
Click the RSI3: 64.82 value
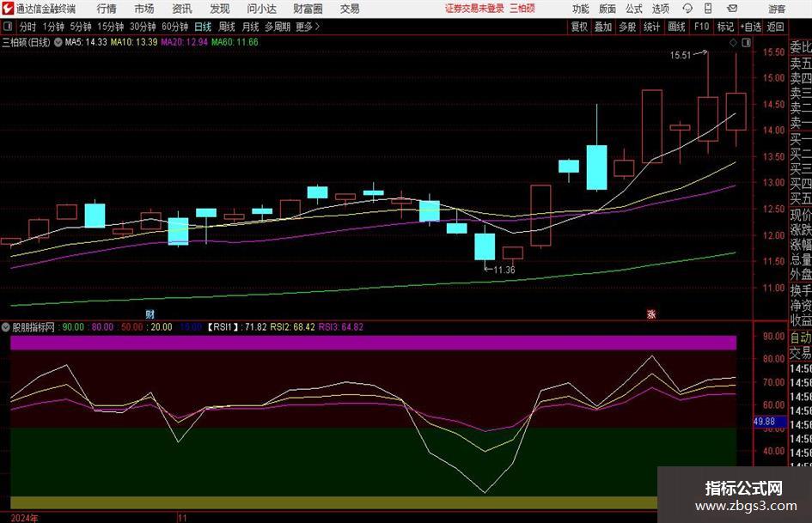[341, 327]
